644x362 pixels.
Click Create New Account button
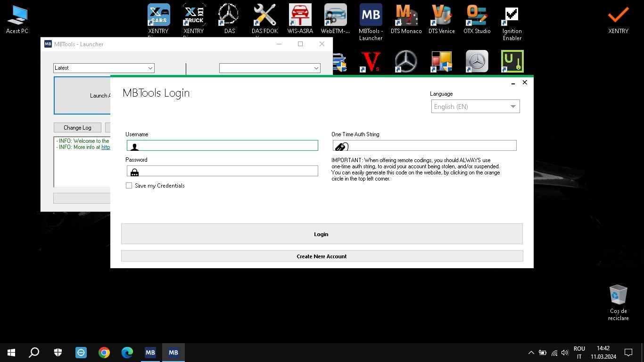click(x=322, y=256)
